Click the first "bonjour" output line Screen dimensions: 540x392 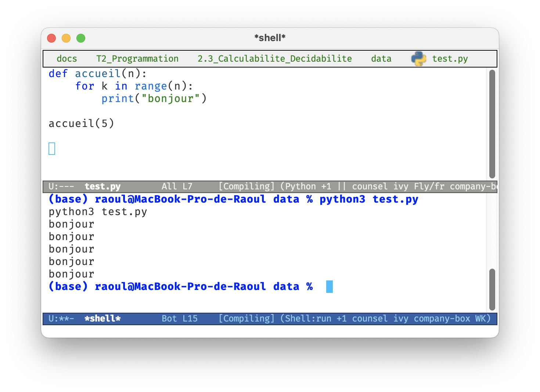point(72,224)
